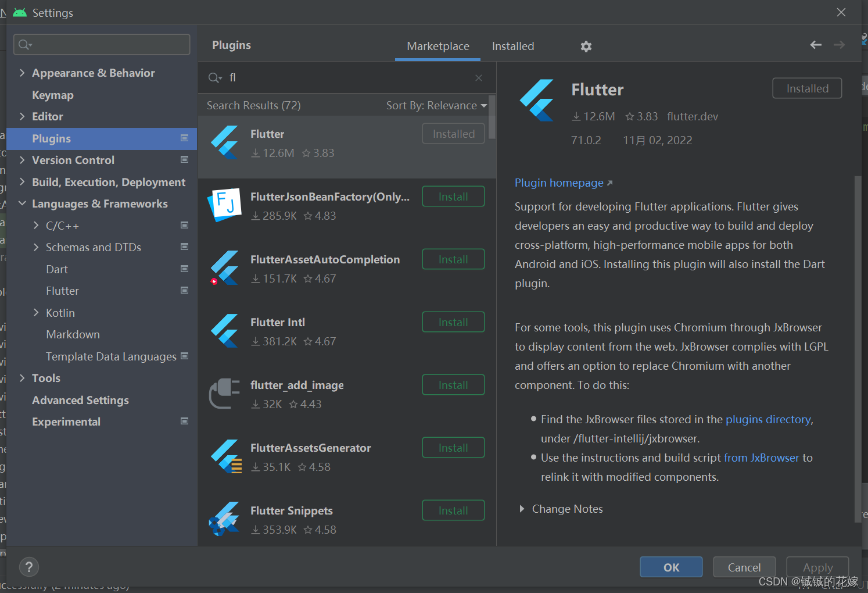Select Plugins in settings tree
Screen dimensions: 868x593
[102, 138]
